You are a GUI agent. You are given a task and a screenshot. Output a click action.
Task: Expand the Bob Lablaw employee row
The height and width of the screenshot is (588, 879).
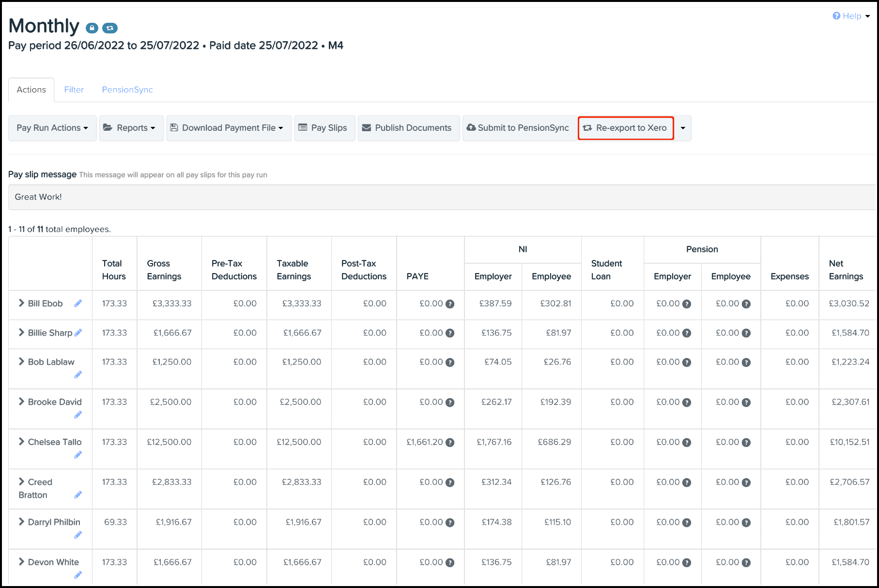(21, 361)
